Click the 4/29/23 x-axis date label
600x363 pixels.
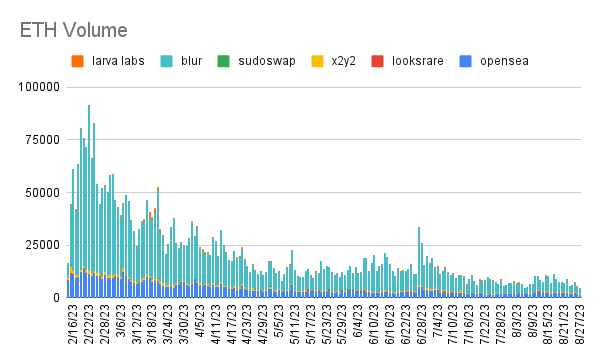tap(263, 324)
